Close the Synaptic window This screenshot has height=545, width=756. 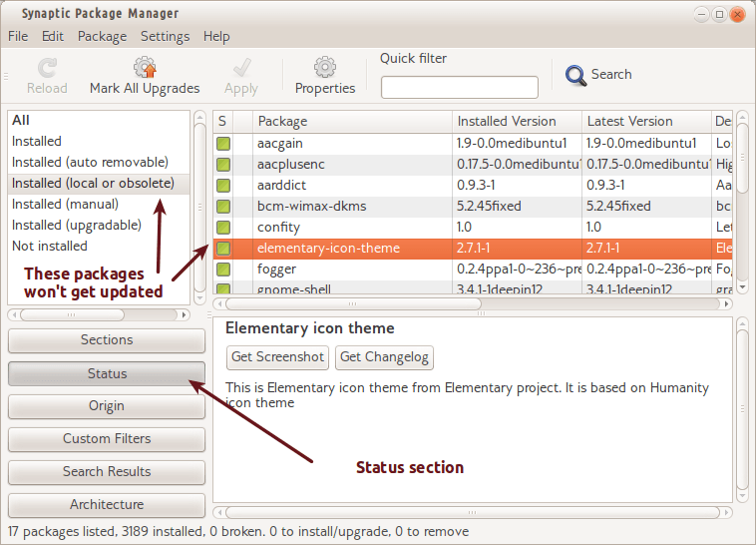737,14
